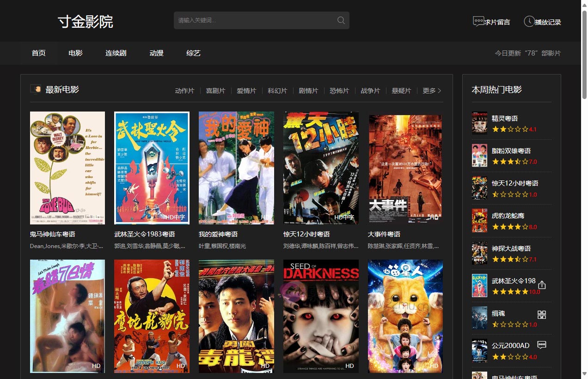The height and width of the screenshot is (379, 588).
Task: Expand 更多 movie categories chevron
Action: [439, 91]
